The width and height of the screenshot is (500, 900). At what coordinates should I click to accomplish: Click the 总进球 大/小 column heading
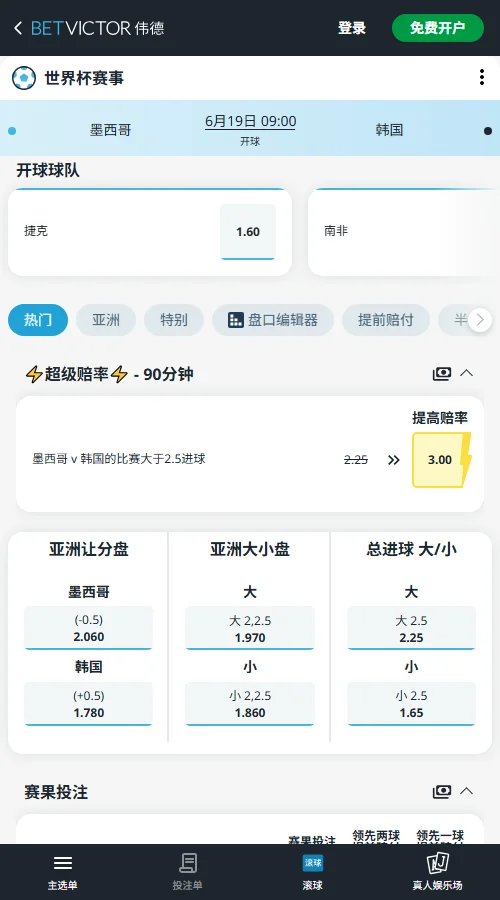(x=411, y=549)
